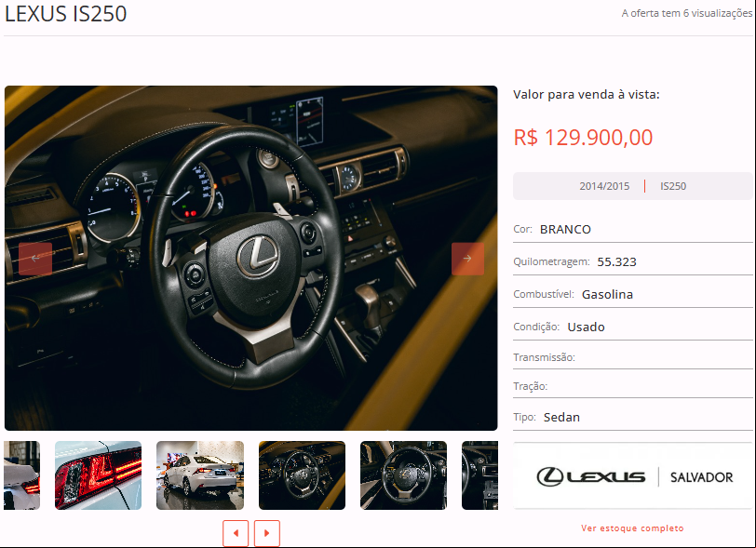Click the Lexus Salvador dealer logo
The image size is (756, 548).
coord(634,476)
